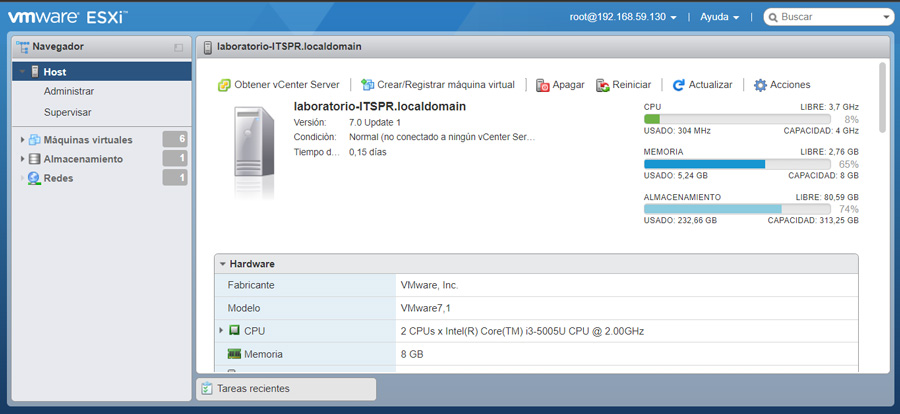Click the Memoria usage bar
Viewport: 900px width, 414px height.
pos(737,164)
